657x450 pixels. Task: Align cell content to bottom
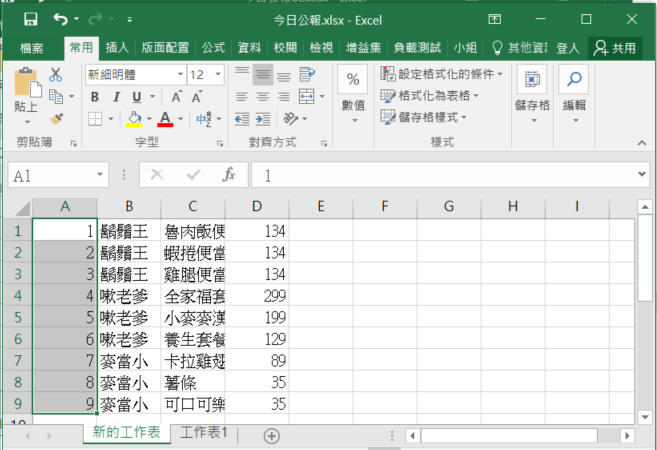point(284,75)
